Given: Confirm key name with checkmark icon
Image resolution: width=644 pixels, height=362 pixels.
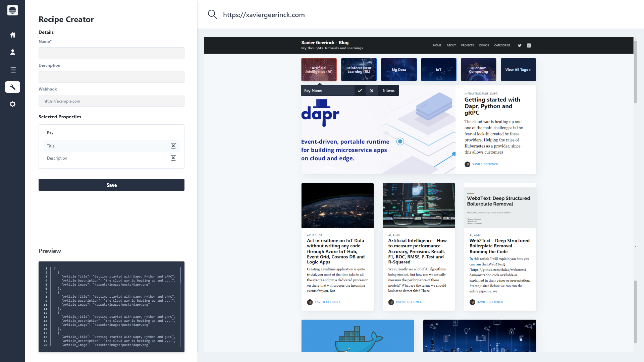Looking at the screenshot, I should tap(360, 90).
